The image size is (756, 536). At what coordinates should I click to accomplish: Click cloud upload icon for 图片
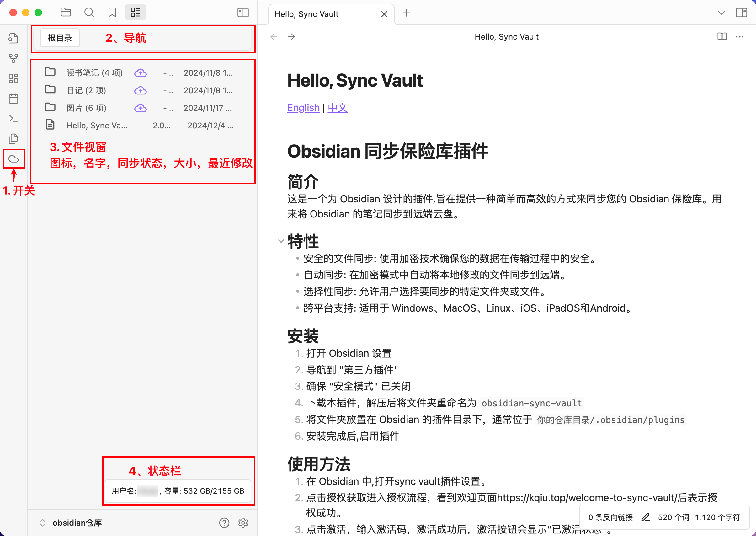(141, 108)
